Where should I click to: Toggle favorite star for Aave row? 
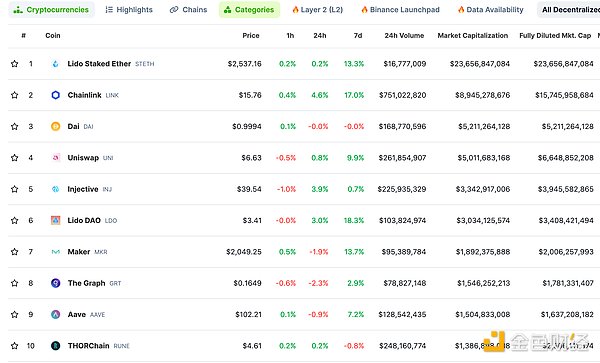[15, 315]
